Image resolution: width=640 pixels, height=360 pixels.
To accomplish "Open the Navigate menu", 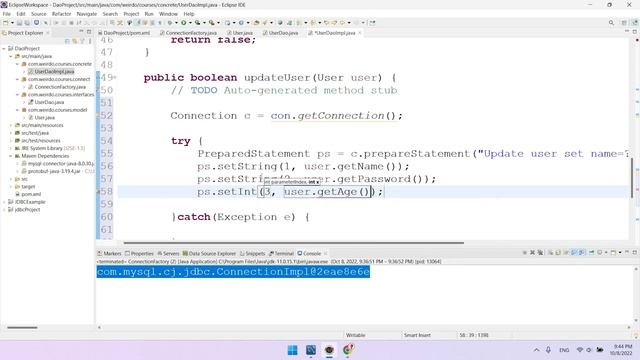I will tap(87, 14).
